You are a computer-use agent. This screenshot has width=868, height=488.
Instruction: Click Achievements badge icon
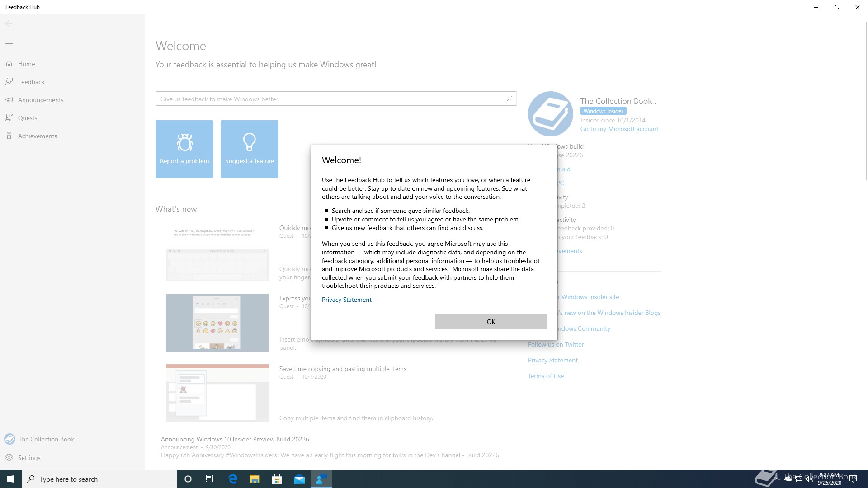point(9,136)
